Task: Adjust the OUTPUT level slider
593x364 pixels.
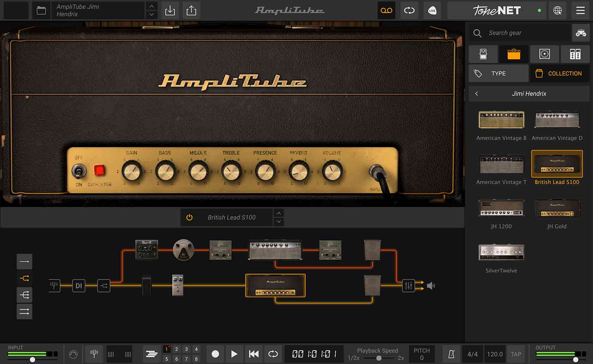Action: tap(576, 360)
